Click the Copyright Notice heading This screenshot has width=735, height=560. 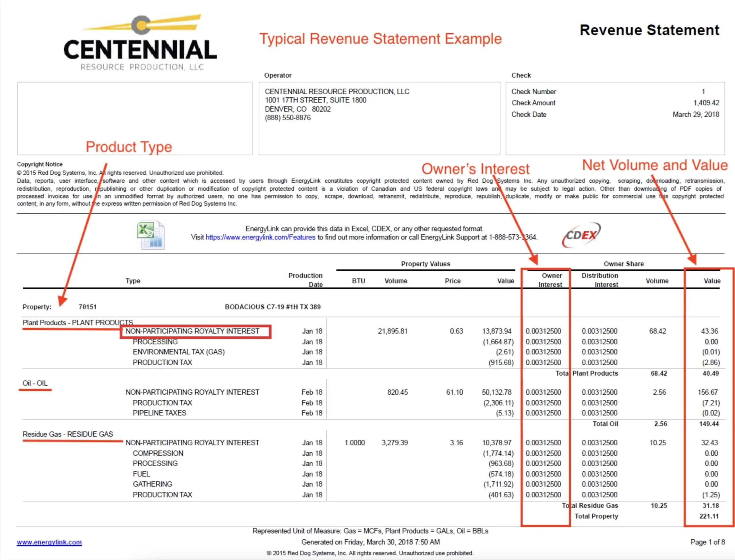coord(40,164)
